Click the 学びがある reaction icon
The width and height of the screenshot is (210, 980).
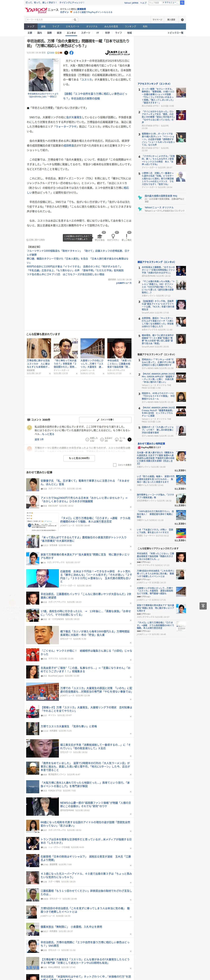pos(100,236)
